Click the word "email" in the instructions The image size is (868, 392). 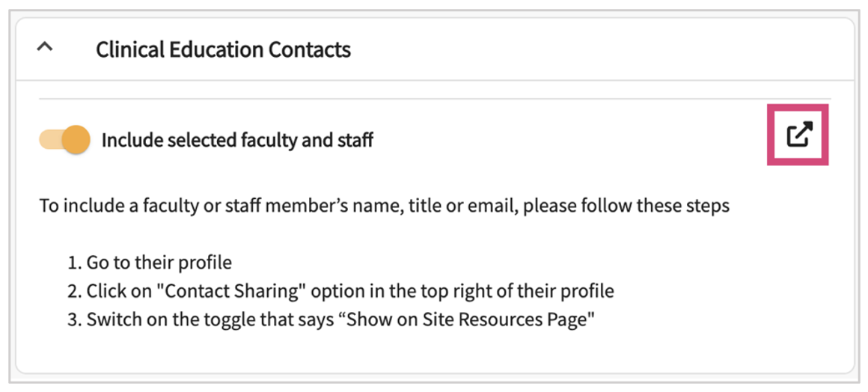pos(494,206)
